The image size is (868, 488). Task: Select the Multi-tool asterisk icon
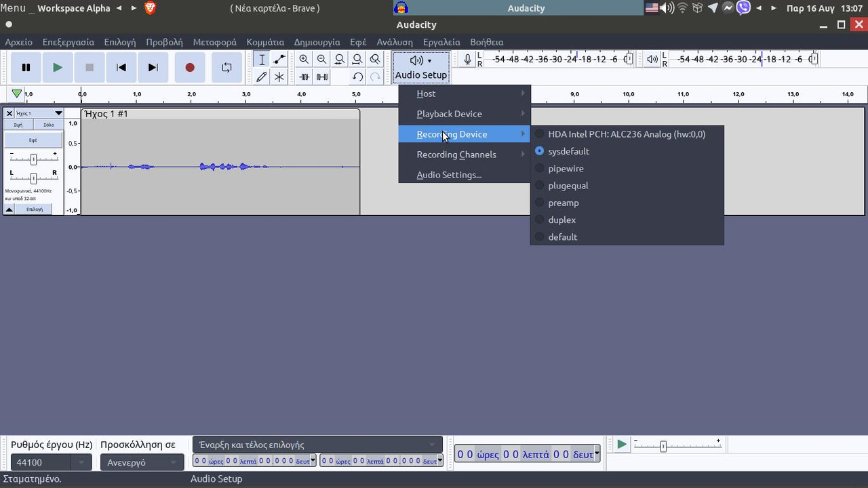(279, 77)
